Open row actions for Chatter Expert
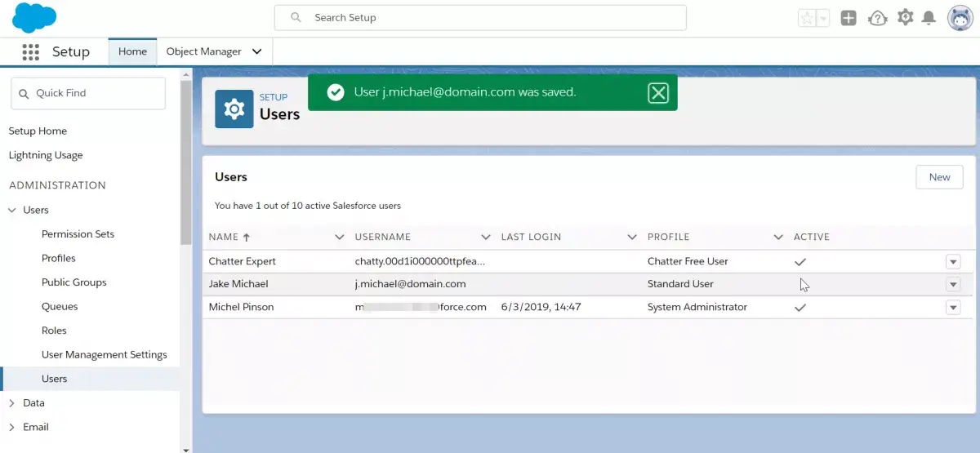The image size is (980, 453). pos(953,262)
